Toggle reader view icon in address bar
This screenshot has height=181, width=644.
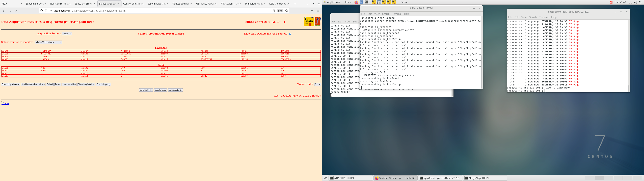[274, 11]
